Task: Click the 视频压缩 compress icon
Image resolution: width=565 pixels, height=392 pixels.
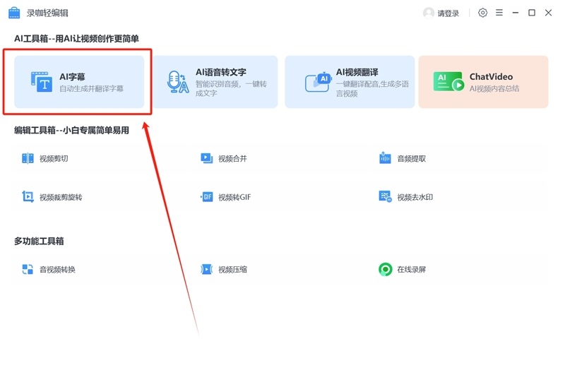Action: point(207,269)
